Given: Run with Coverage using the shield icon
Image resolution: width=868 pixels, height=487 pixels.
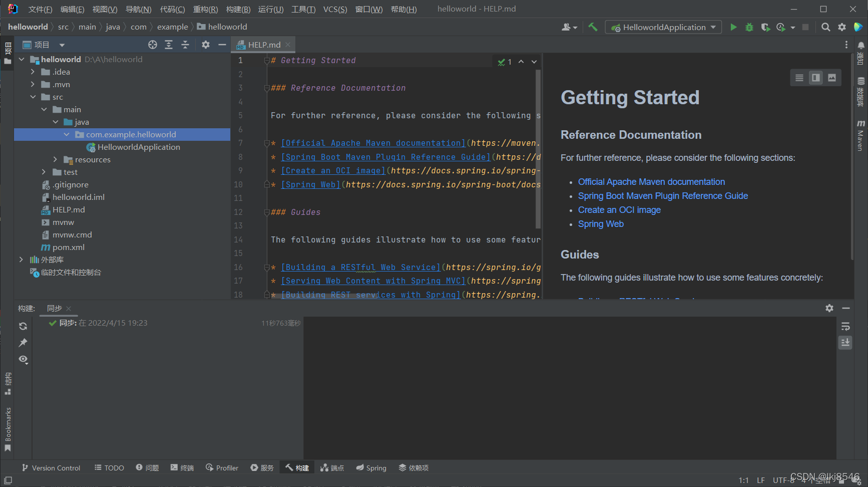Looking at the screenshot, I should pos(765,27).
